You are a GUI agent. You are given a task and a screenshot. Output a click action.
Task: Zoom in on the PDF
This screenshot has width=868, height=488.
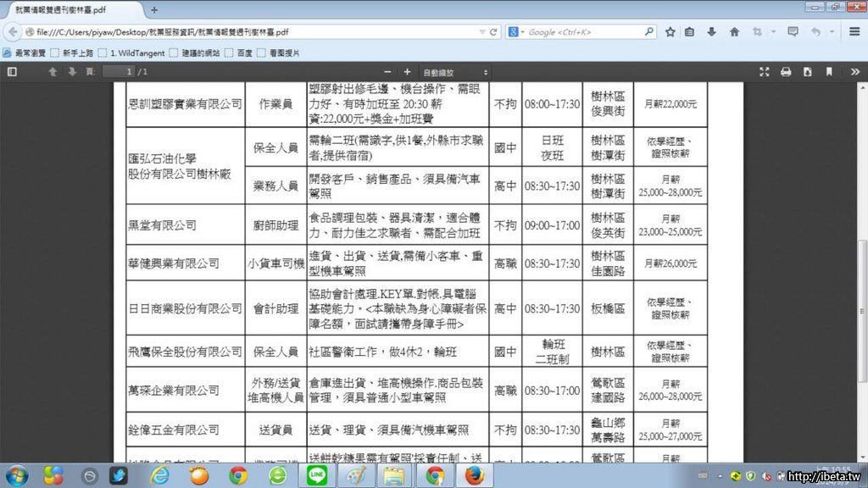(x=407, y=72)
